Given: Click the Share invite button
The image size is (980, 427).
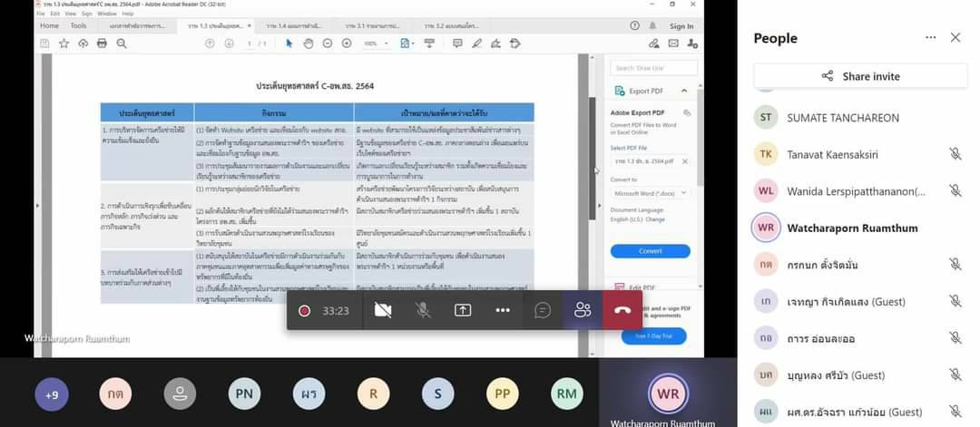Looking at the screenshot, I should click(x=854, y=76).
